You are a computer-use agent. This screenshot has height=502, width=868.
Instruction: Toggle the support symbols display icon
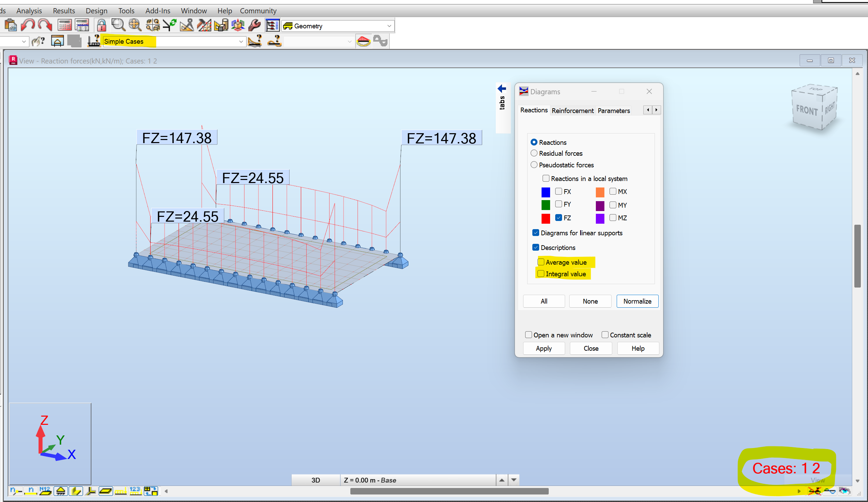pos(61,491)
